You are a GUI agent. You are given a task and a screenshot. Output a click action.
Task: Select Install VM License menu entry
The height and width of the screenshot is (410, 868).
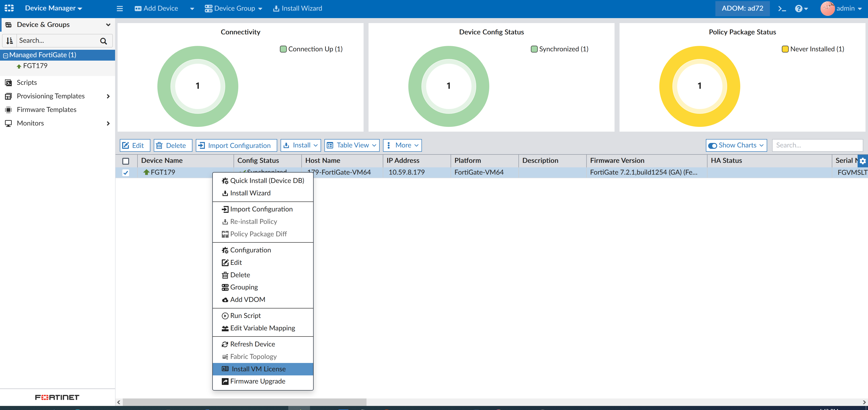pyautogui.click(x=258, y=369)
